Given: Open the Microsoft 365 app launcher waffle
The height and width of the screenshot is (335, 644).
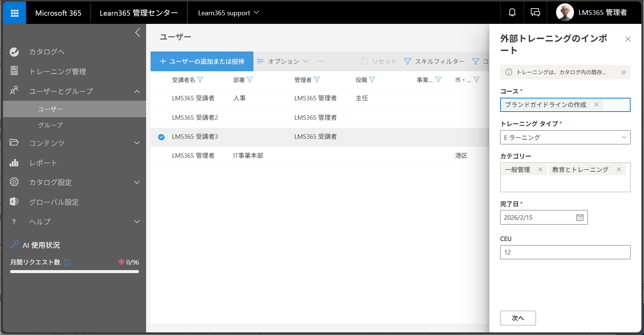Looking at the screenshot, I should click(x=15, y=13).
